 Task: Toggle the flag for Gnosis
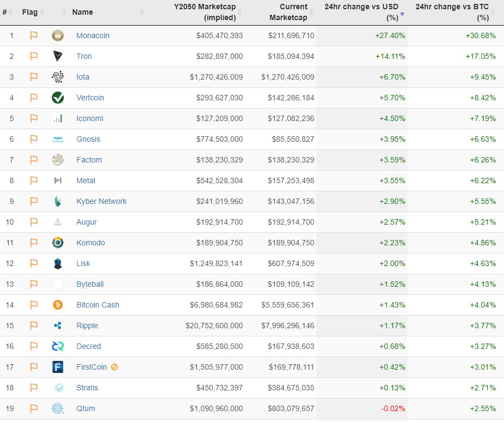click(34, 139)
